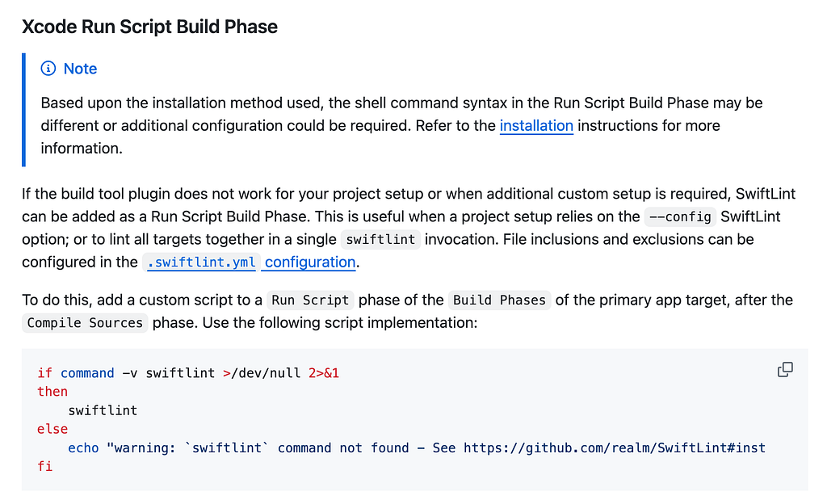Click the red 'if' keyword in script
Screen dimensions: 827x504
(x=45, y=373)
